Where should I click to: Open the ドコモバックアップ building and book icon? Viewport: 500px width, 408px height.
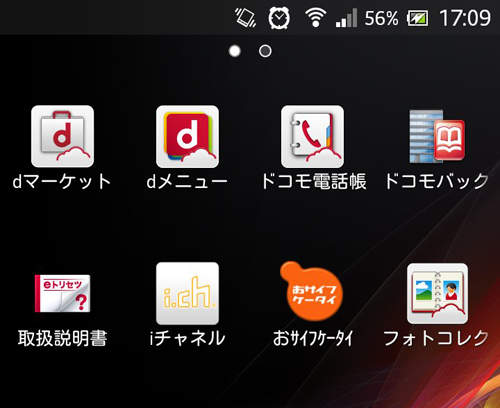pos(437,136)
